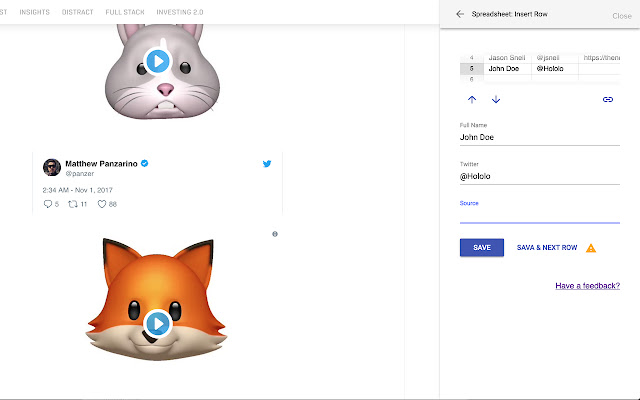The image size is (640, 400).
Task: Click SAVA & NEXT ROW button
Action: [547, 247]
